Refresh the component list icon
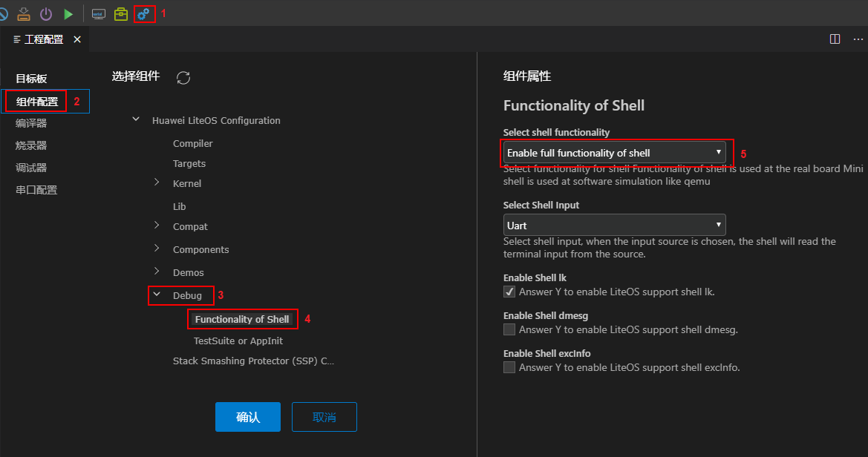868x457 pixels. tap(183, 78)
